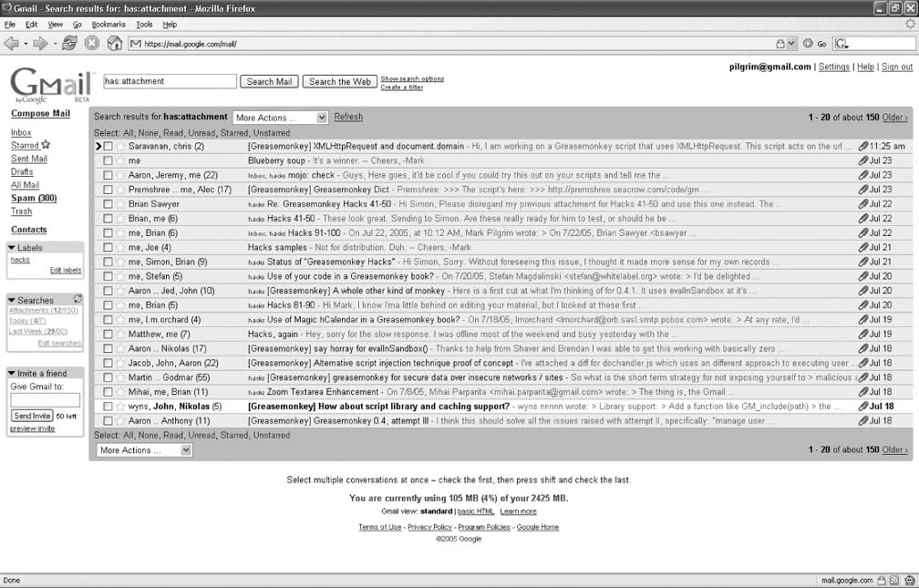Viewport: 919px width, 588px height.
Task: Check the Saravanan, chris (2) conversation checkbox
Action: (x=108, y=146)
